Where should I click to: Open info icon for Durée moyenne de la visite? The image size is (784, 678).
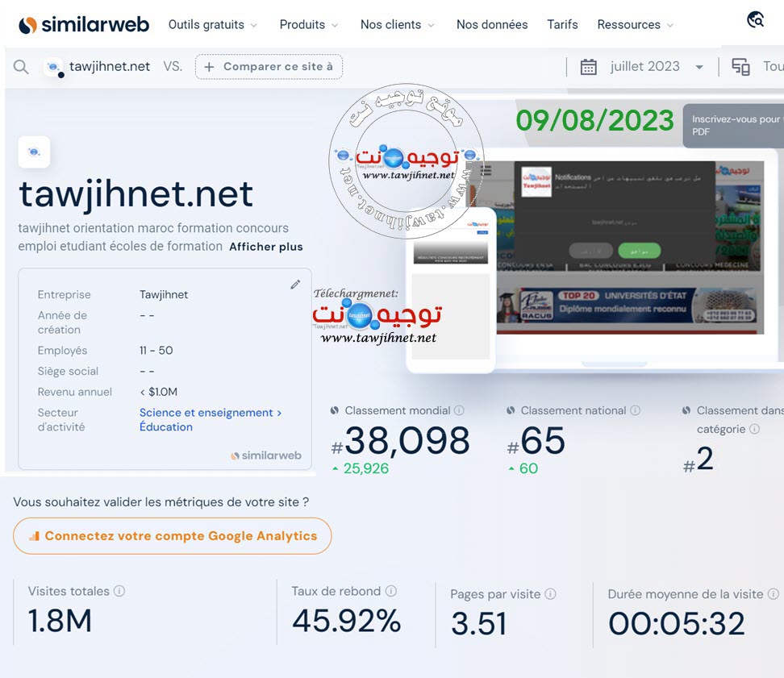773,593
